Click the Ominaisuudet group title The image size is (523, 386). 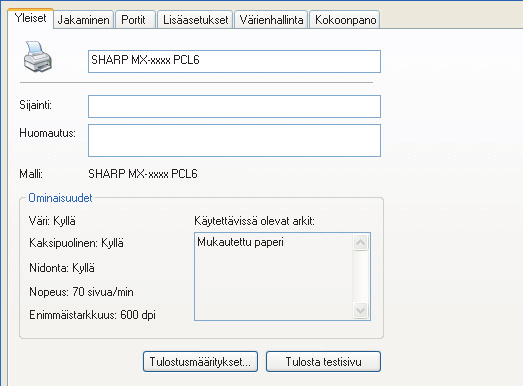(x=60, y=198)
